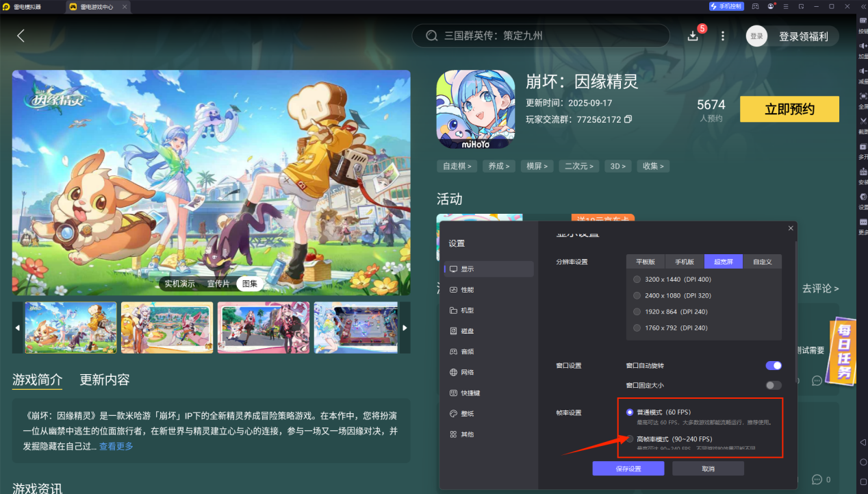Open 网络 in the settings sidebar

tap(489, 372)
